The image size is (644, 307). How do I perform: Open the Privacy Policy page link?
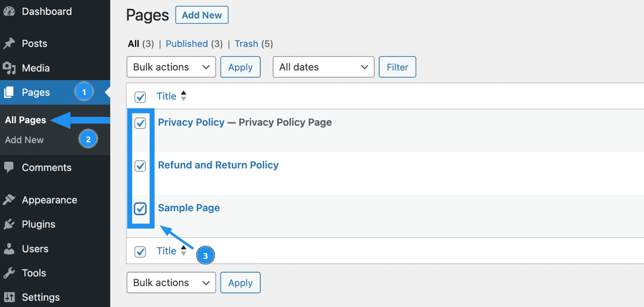tap(191, 122)
